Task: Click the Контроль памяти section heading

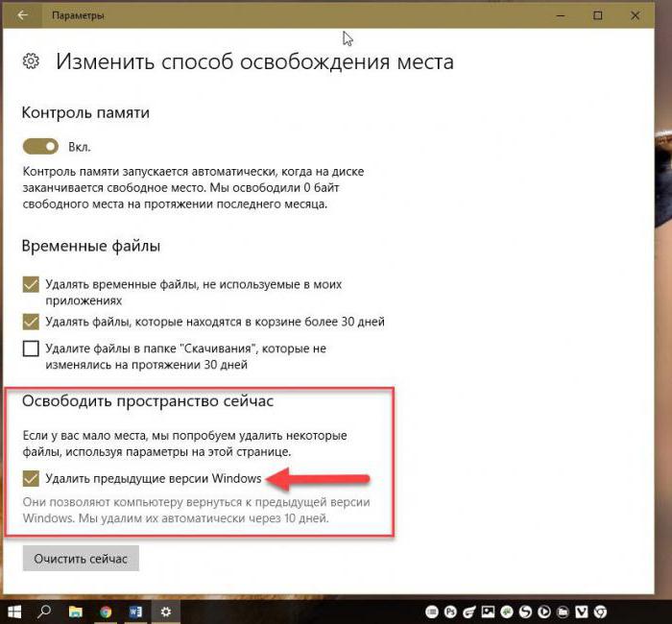Action: coord(85,112)
